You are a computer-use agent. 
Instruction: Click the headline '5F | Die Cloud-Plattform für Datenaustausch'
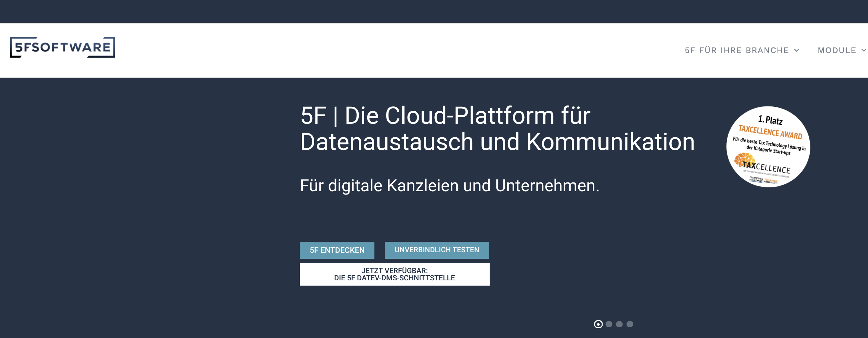click(x=497, y=128)
